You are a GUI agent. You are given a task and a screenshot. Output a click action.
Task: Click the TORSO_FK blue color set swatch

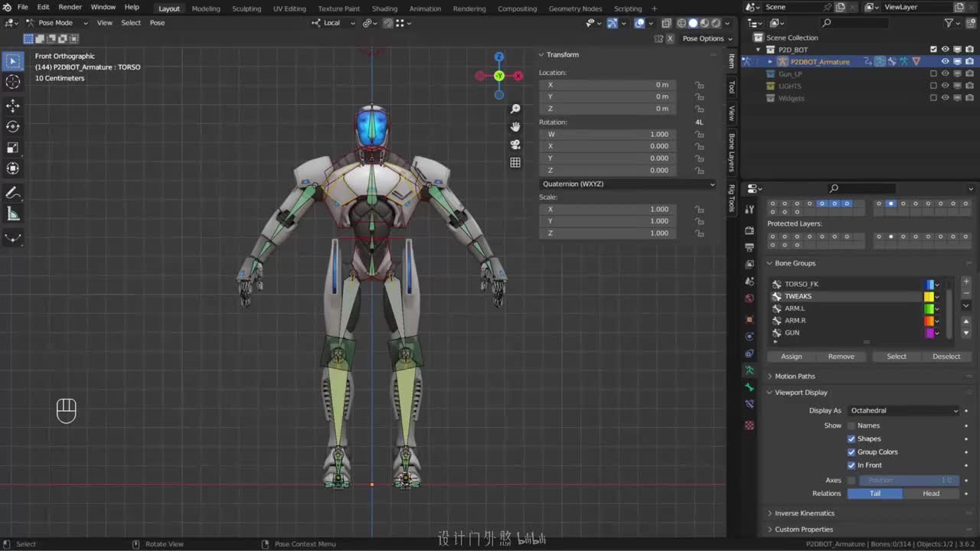tap(930, 285)
